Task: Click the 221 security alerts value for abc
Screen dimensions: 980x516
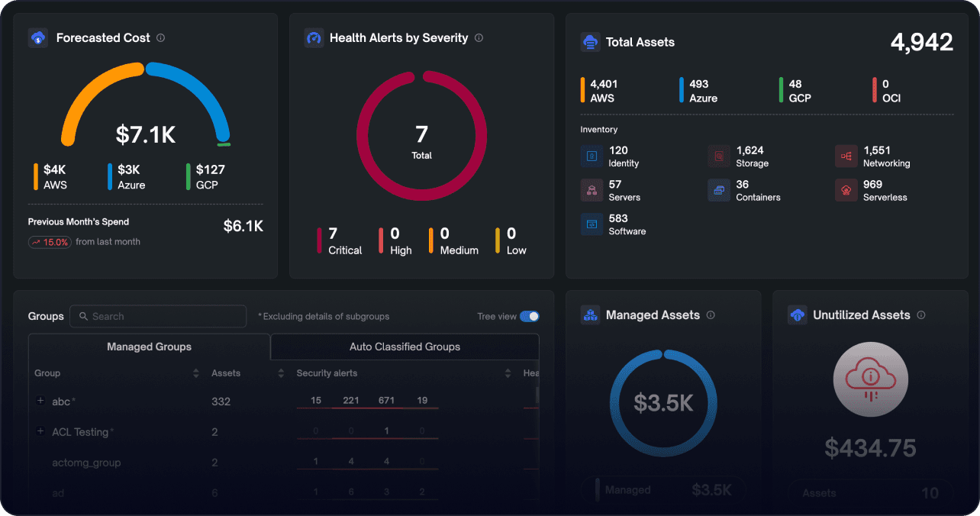Action: point(351,400)
